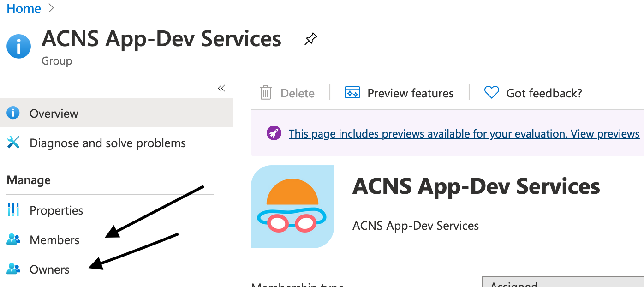Click the purple rocket preview icon
The image size is (644, 287).
(274, 133)
